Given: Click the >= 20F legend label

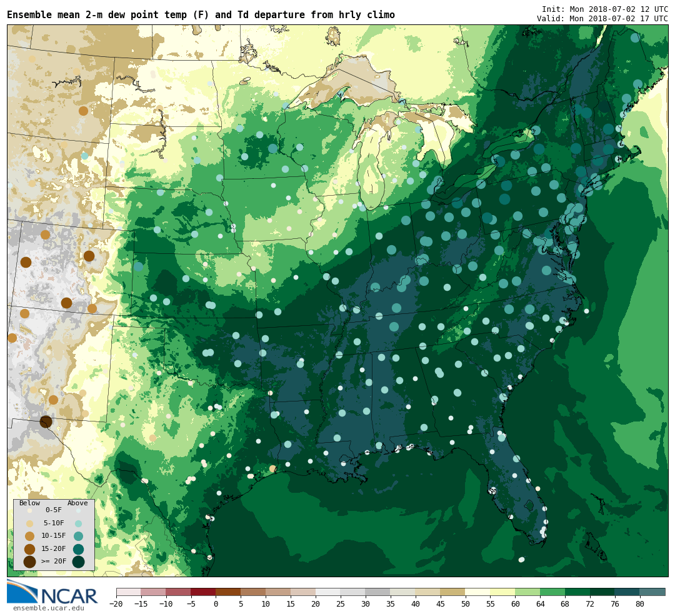Looking at the screenshot, I should coord(54,562).
